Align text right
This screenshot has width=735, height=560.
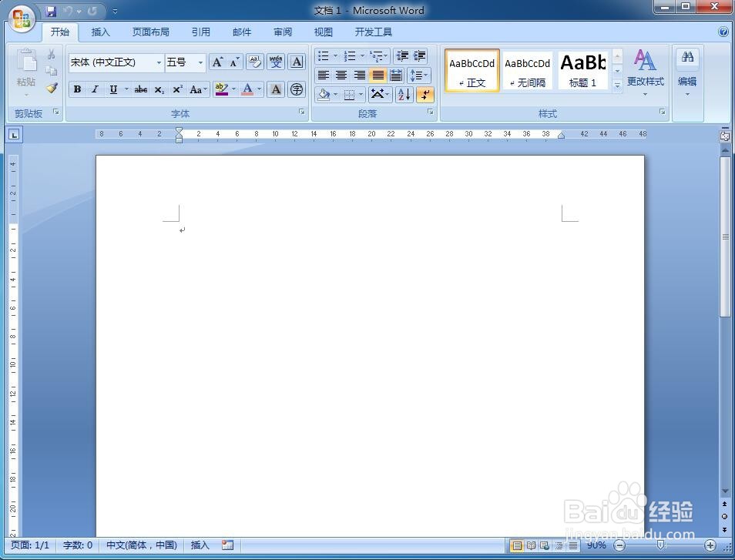pyautogui.click(x=360, y=75)
